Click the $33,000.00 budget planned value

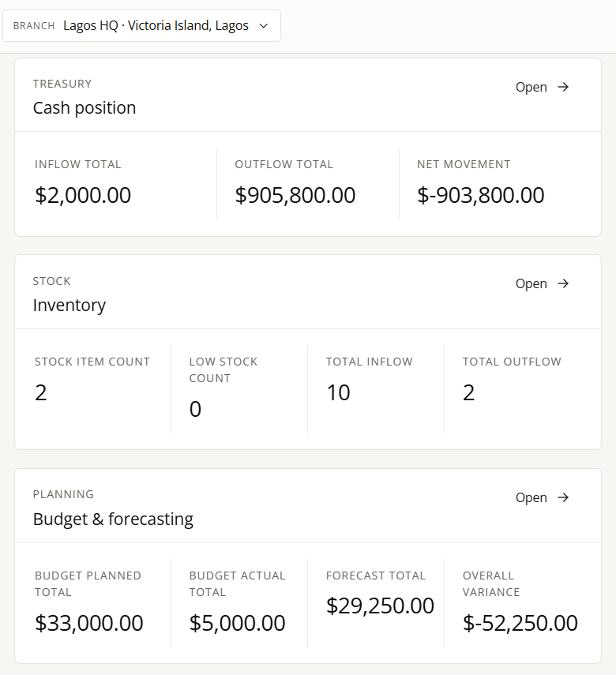pyautogui.click(x=88, y=623)
